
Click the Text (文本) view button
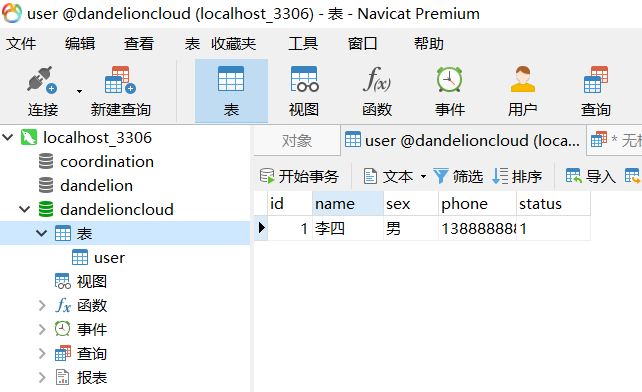point(388,176)
